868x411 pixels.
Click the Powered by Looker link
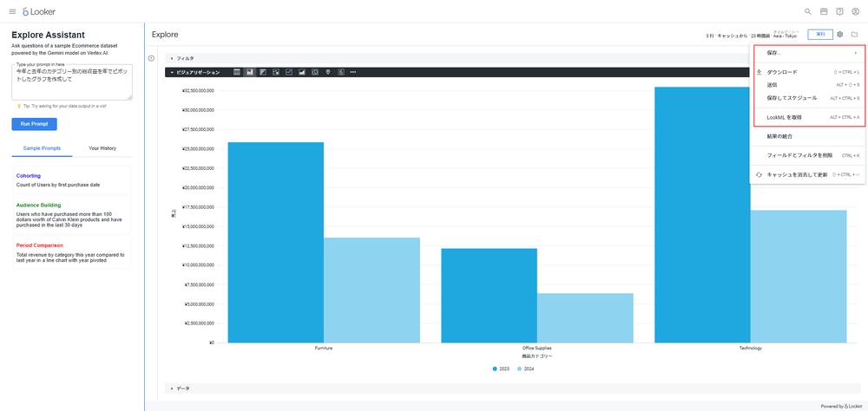coord(841,406)
